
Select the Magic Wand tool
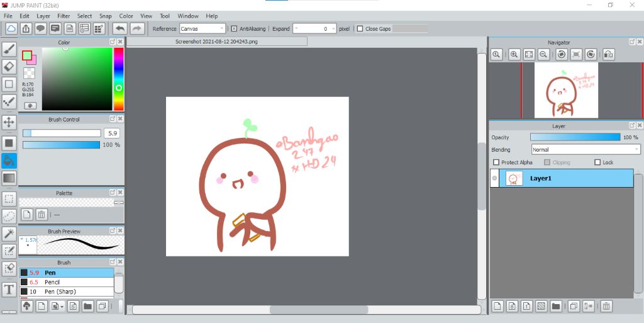pos(9,234)
